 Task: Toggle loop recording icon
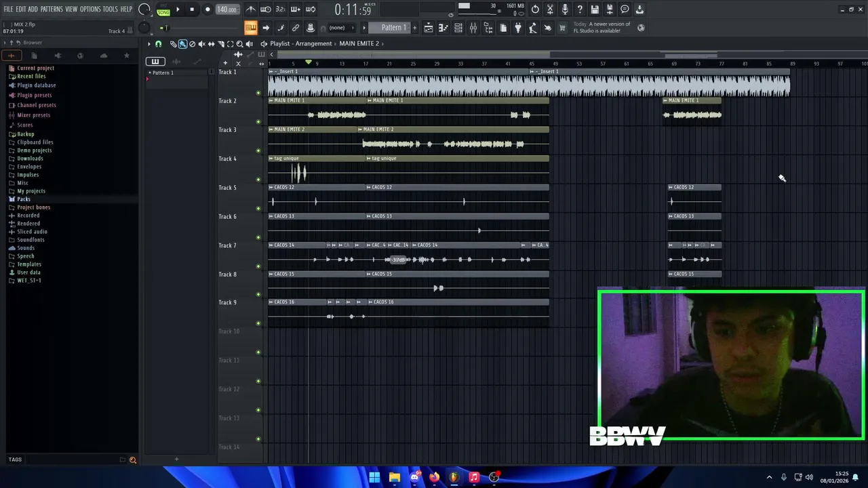coord(311,9)
